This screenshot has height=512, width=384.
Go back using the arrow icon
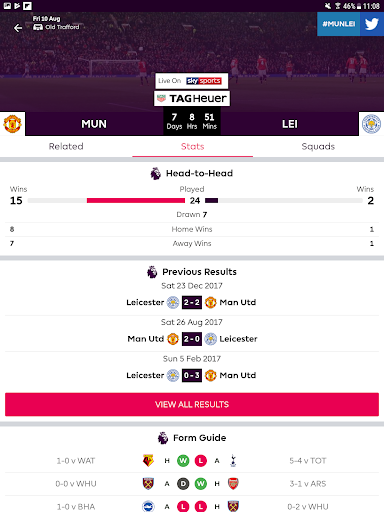pyautogui.click(x=18, y=28)
